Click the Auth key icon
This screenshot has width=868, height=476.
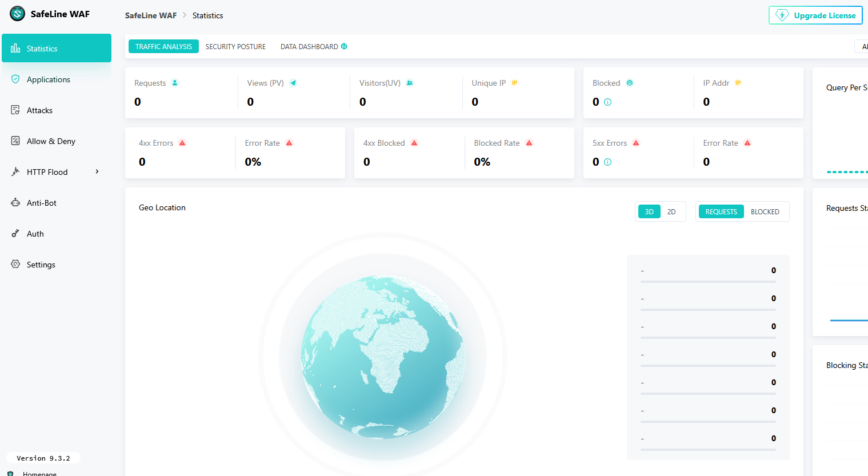coord(15,234)
